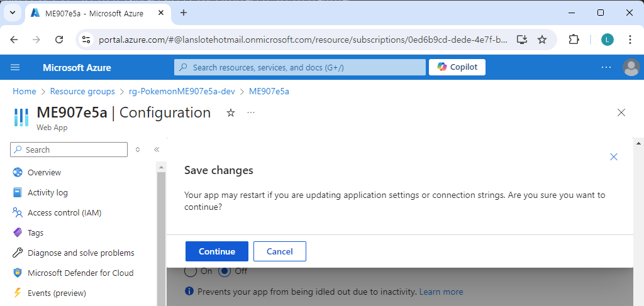Collapse the resource sidebar with double chevron
Viewport: 644px width, 306px height.
tap(157, 150)
